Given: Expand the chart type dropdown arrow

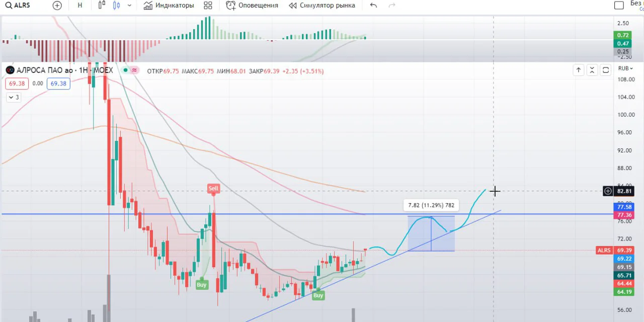Looking at the screenshot, I should tap(129, 6).
